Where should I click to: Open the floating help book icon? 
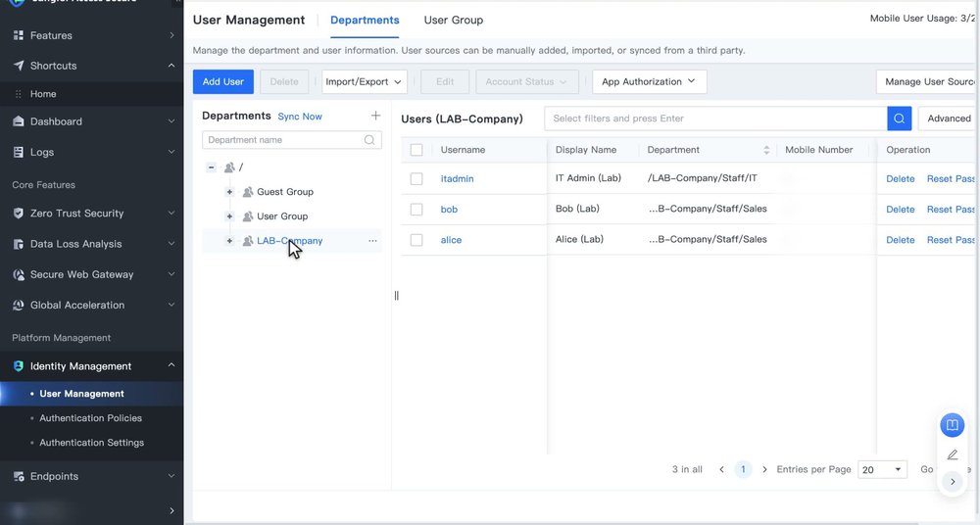click(952, 425)
